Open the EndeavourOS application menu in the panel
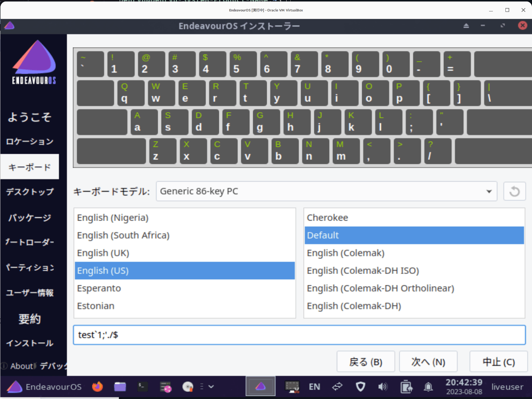 click(x=44, y=387)
